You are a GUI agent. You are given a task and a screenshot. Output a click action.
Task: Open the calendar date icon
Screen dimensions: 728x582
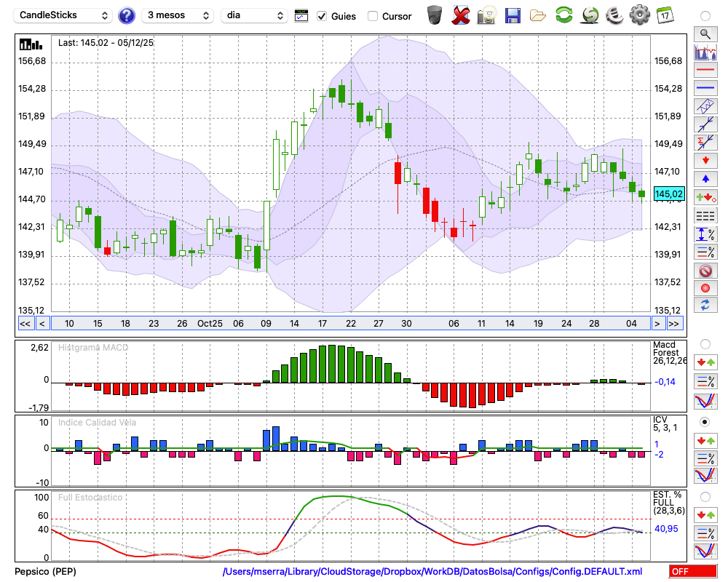click(x=664, y=15)
